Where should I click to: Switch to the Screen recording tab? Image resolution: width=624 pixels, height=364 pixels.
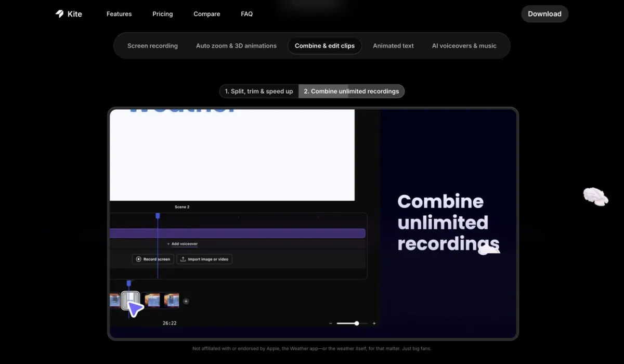[152, 46]
